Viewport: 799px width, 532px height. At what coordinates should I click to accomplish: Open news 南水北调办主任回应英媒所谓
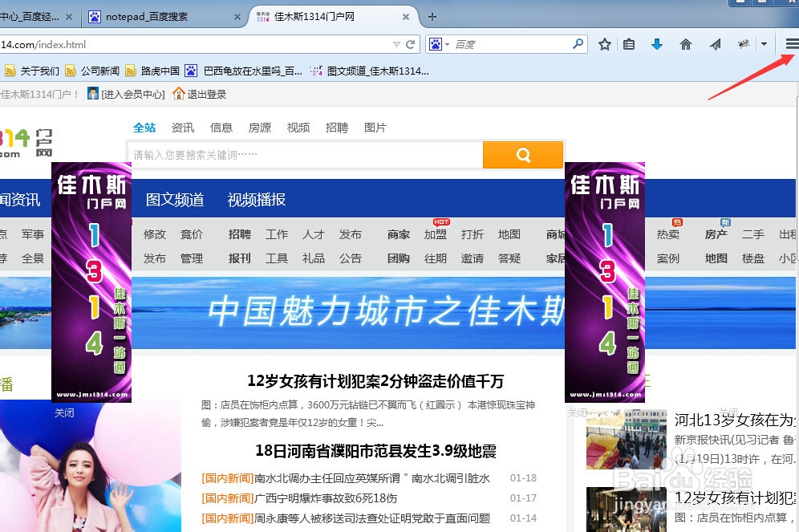pyautogui.click(x=372, y=478)
